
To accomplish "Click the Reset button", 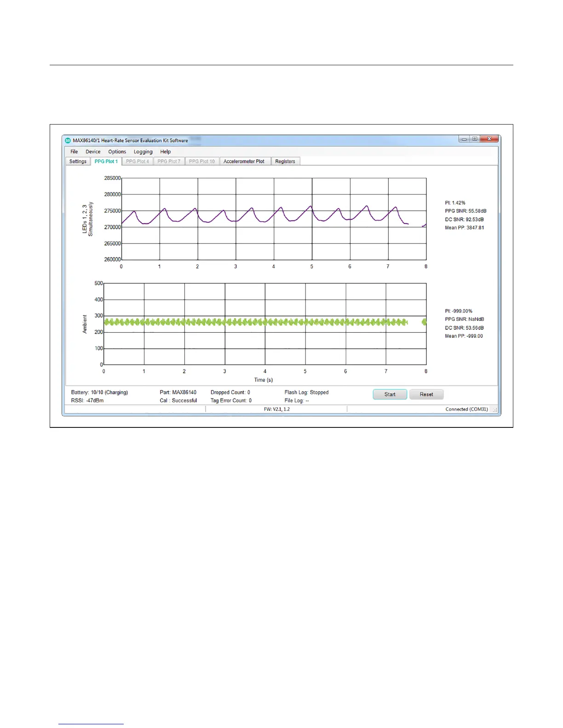I will click(x=426, y=394).
